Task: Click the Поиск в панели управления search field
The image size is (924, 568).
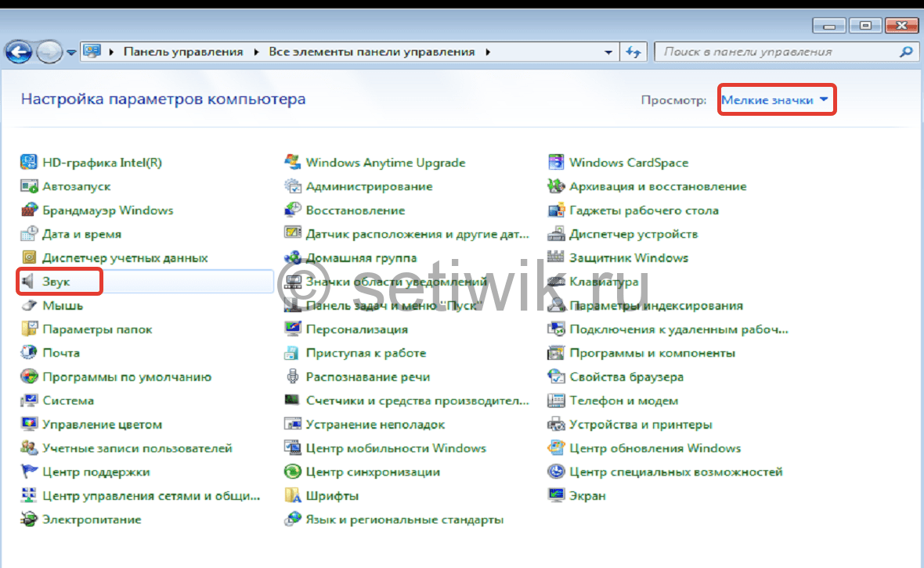Action: click(786, 52)
